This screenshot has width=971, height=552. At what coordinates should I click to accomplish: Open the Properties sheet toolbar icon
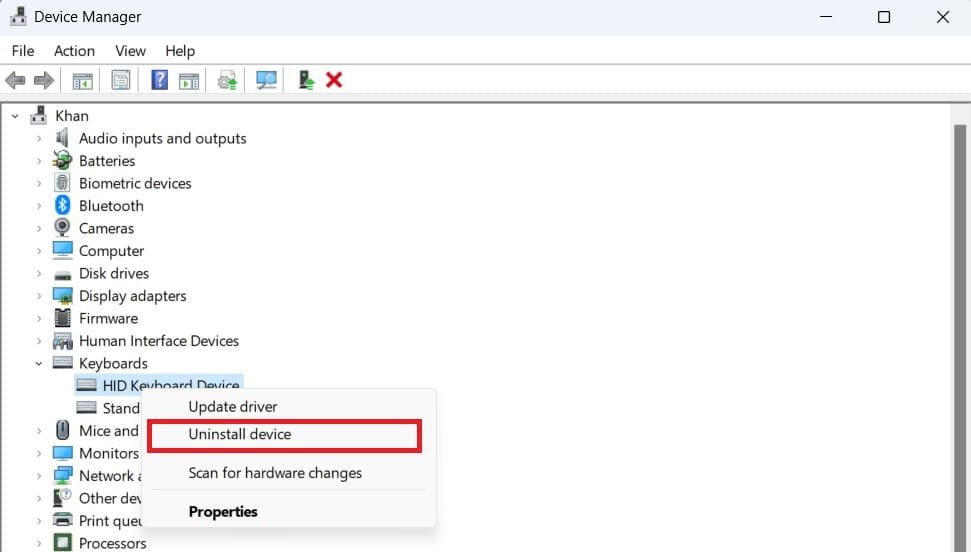121,81
